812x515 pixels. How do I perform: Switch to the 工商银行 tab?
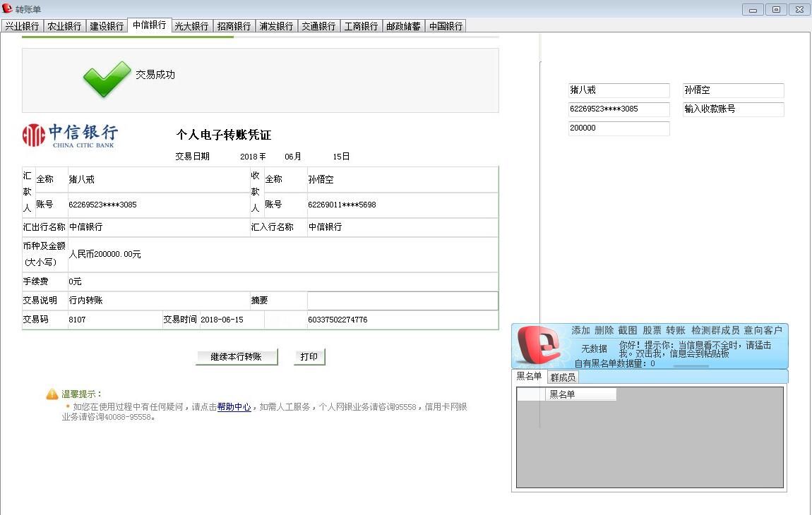pos(362,26)
